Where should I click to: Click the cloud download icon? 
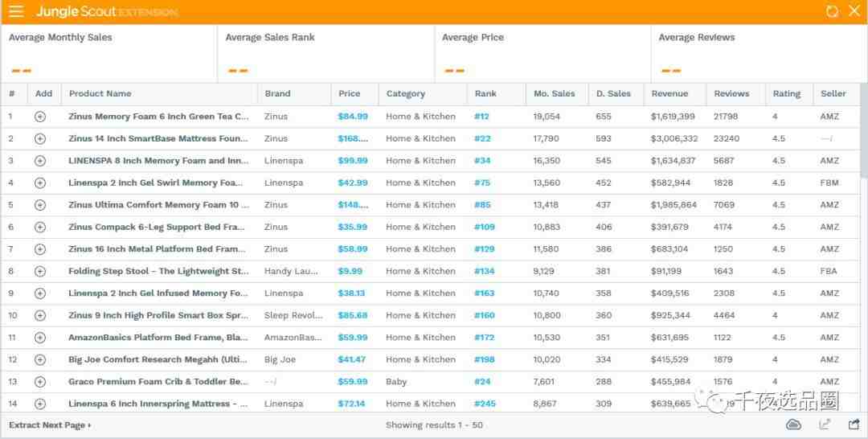794,425
